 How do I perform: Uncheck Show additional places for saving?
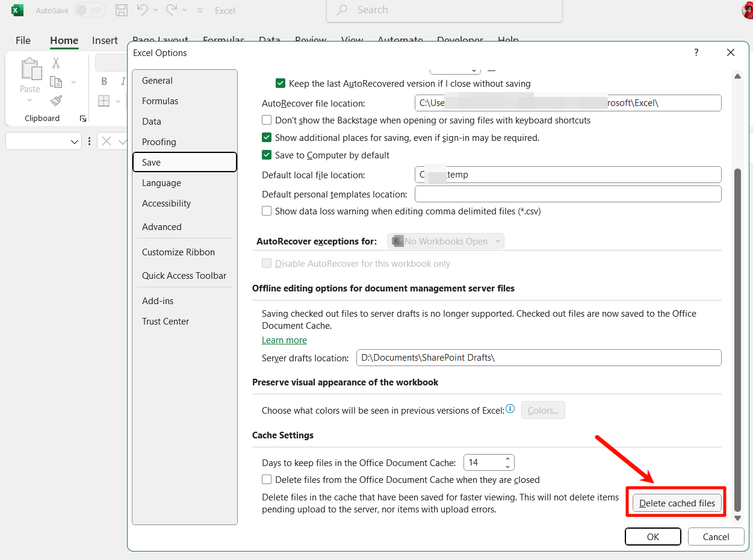267,138
